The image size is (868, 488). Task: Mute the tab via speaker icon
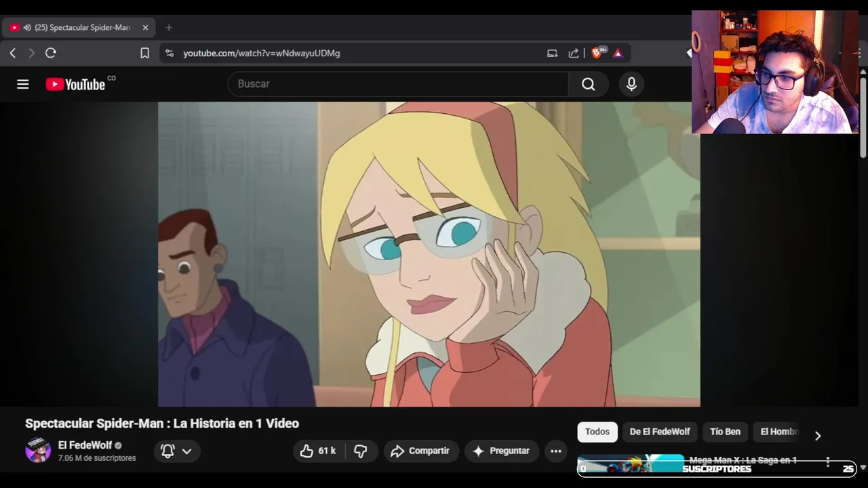27,28
